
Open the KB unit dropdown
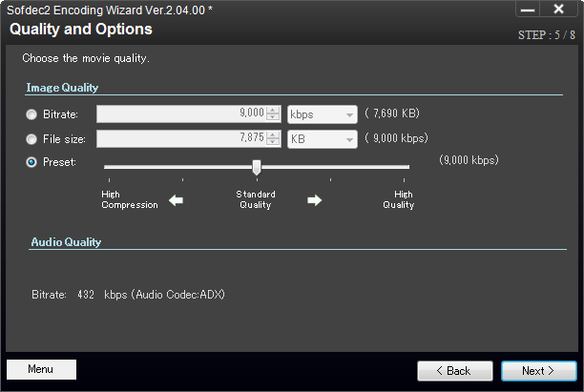pos(322,138)
